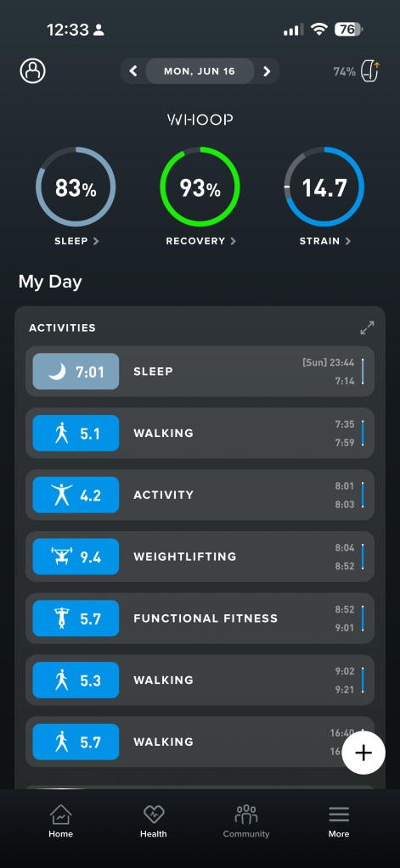Expand RECOVERY details via chevron label
Image resolution: width=400 pixels, height=868 pixels.
pos(200,241)
